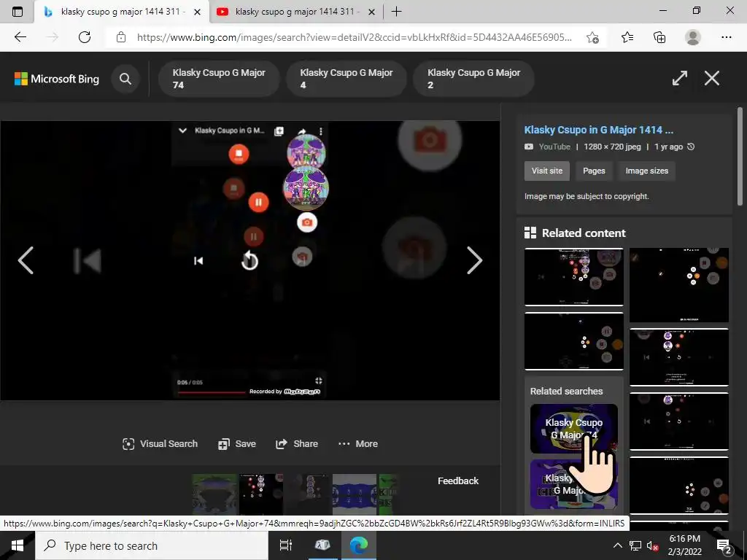This screenshot has height=560, width=747.
Task: Click the Microsoft Bing logo
Action: click(x=57, y=79)
